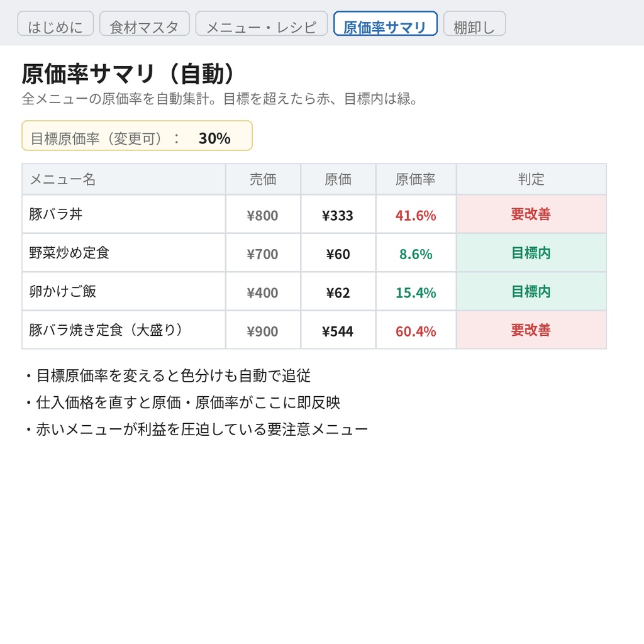Click the 原価 column header

(338, 179)
